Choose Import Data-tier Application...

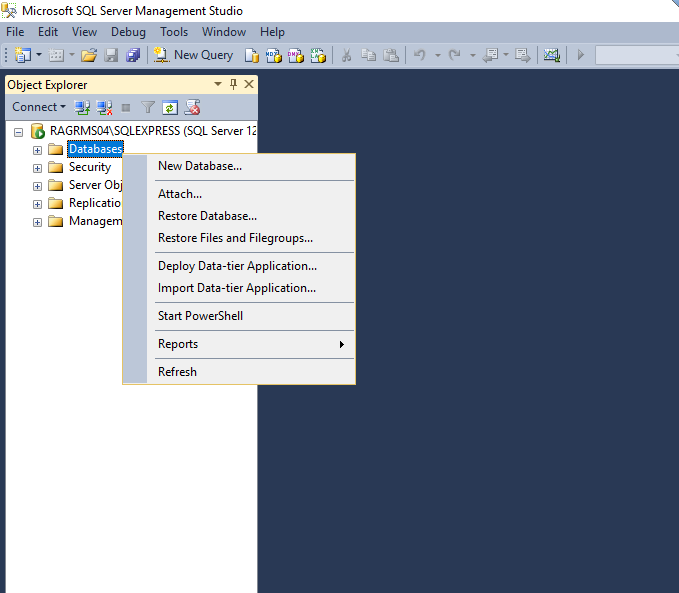(x=251, y=288)
